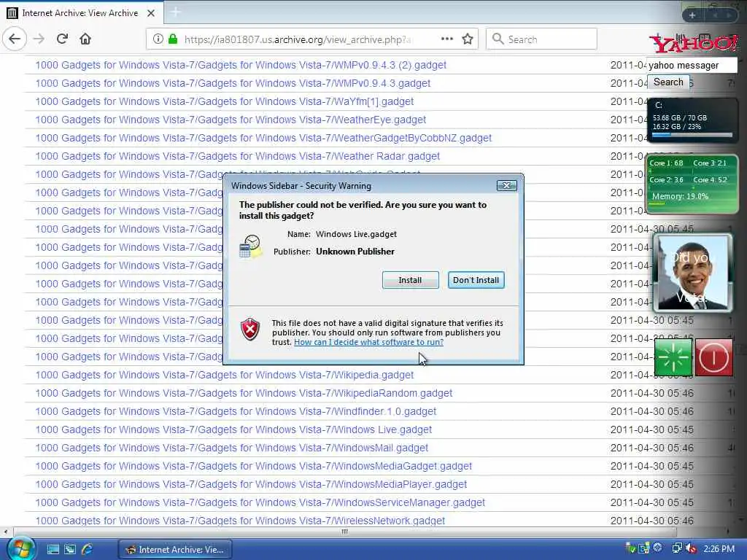
Task: Click Internet Archive taskbar button
Action: click(x=175, y=550)
